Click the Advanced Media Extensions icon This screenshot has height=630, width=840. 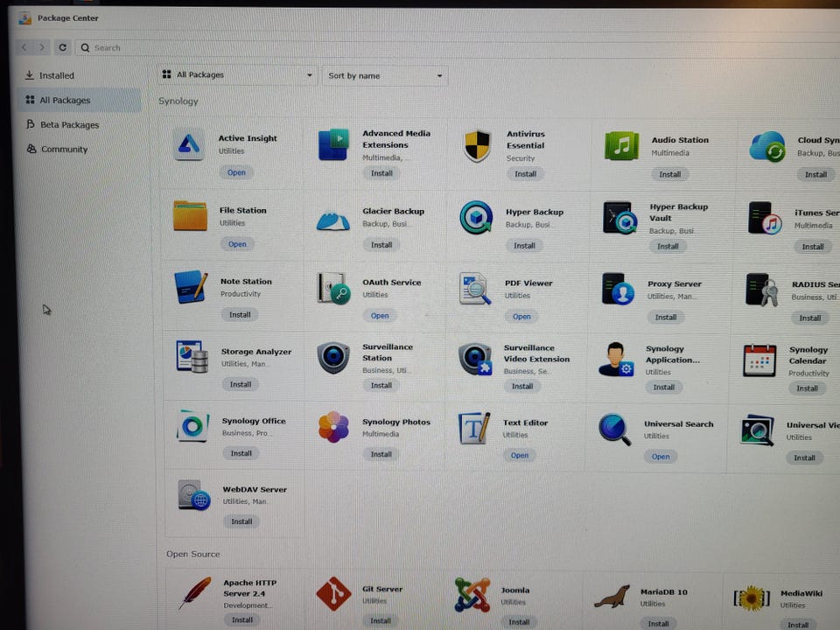pos(333,144)
